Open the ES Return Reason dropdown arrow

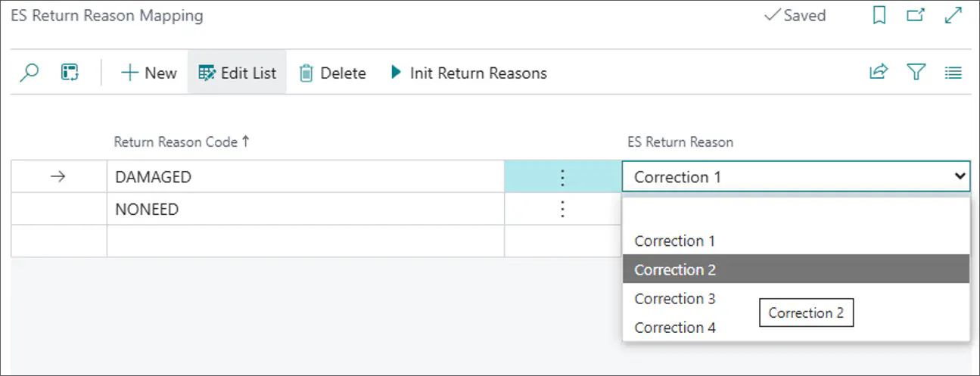tap(960, 176)
